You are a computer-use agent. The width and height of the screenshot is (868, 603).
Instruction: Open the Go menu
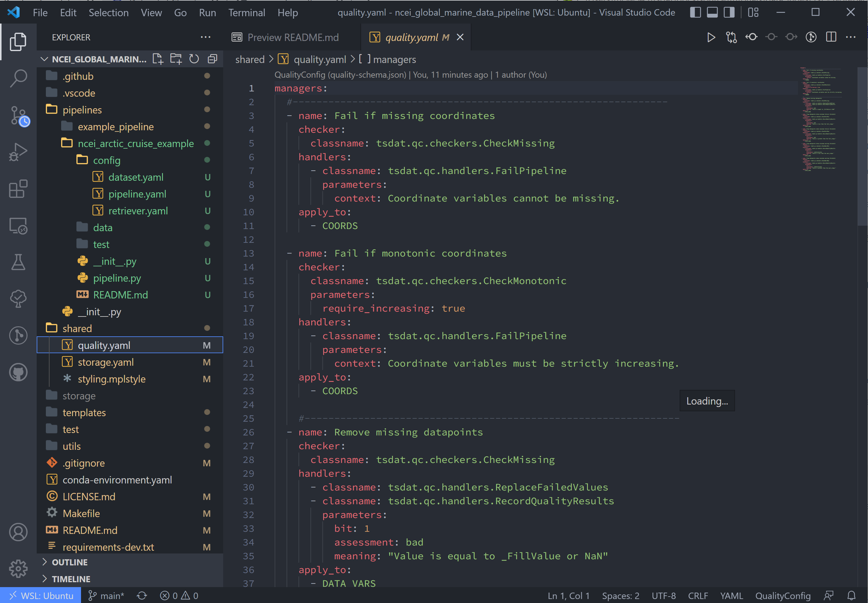(180, 13)
